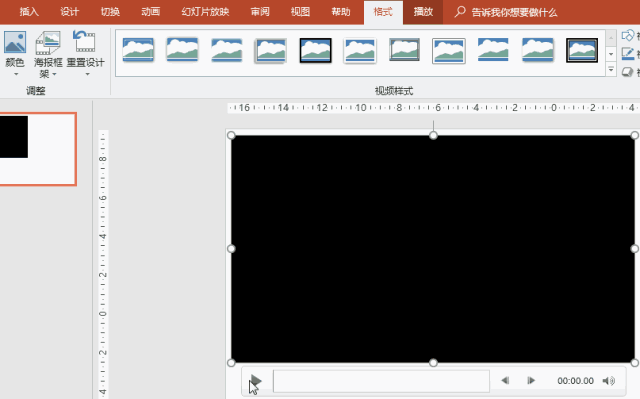Click the 重置设计 reset design icon

click(x=85, y=42)
